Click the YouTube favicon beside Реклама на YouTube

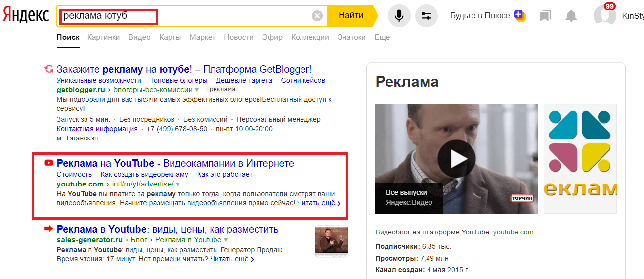(48, 163)
